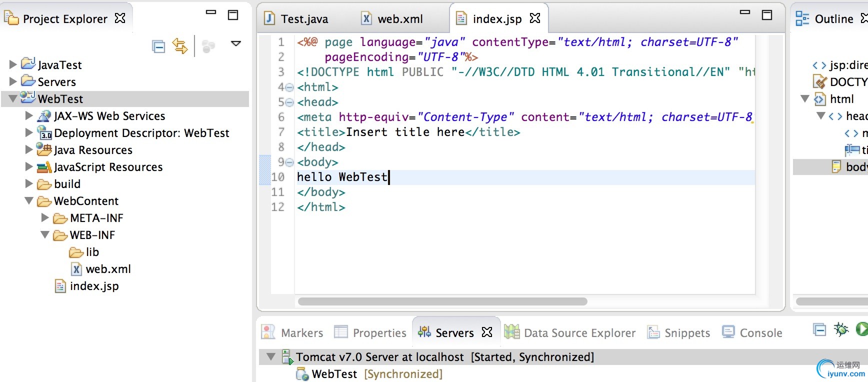
Task: Select jsp:directive node in Outline
Action: pos(840,65)
